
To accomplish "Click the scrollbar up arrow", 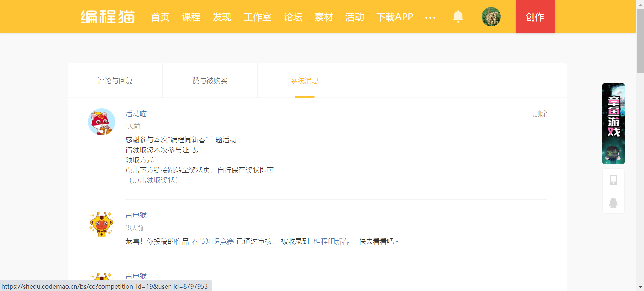I will coord(640,4).
